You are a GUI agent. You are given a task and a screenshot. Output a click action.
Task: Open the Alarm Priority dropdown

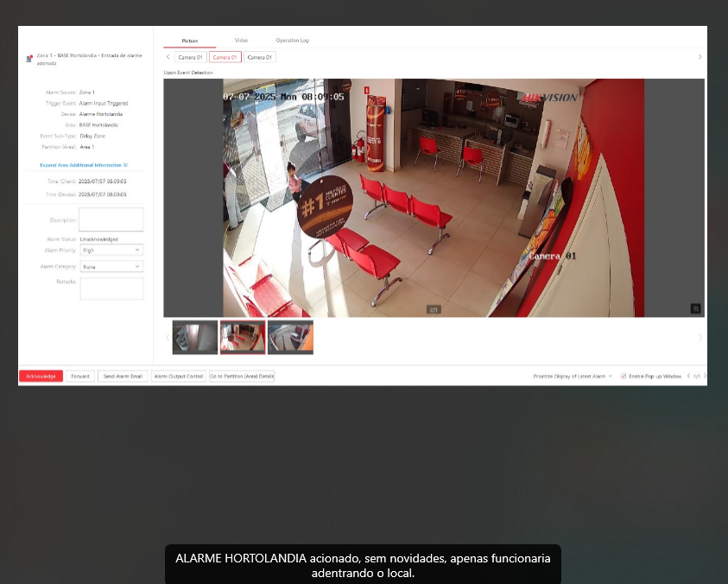click(x=111, y=250)
